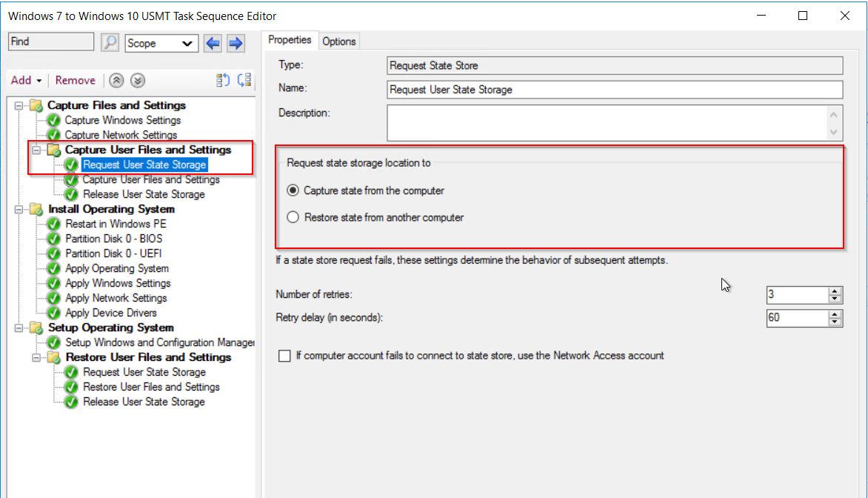Select Restore state from another computer option
Screen dimensions: 868x498
coord(293,218)
